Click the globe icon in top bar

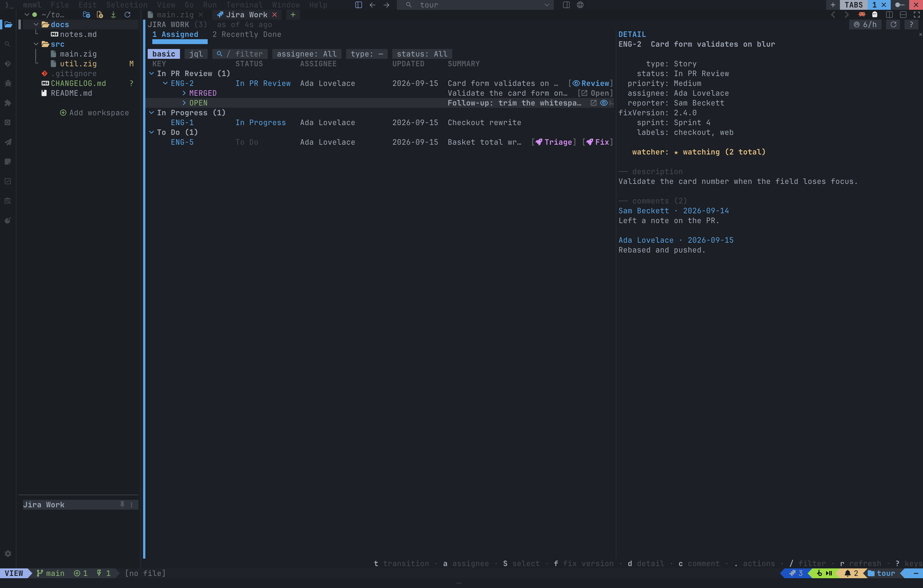(580, 5)
